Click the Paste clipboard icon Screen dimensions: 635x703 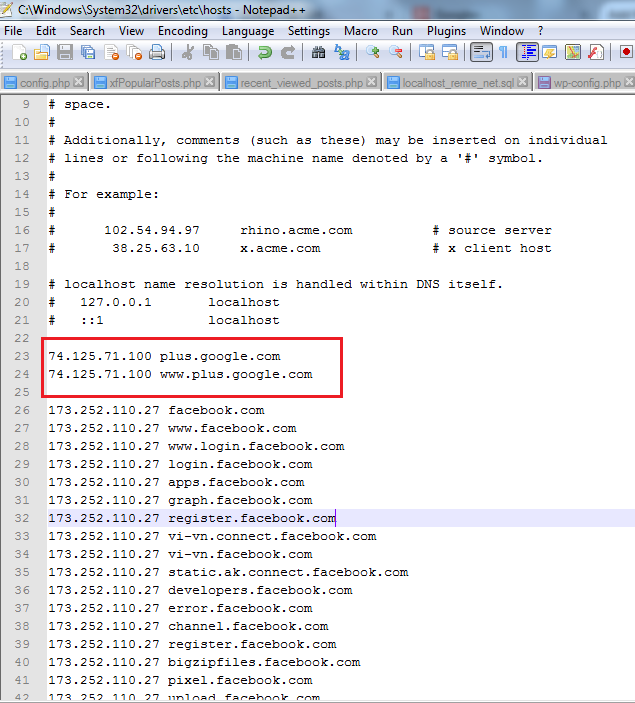[234, 52]
